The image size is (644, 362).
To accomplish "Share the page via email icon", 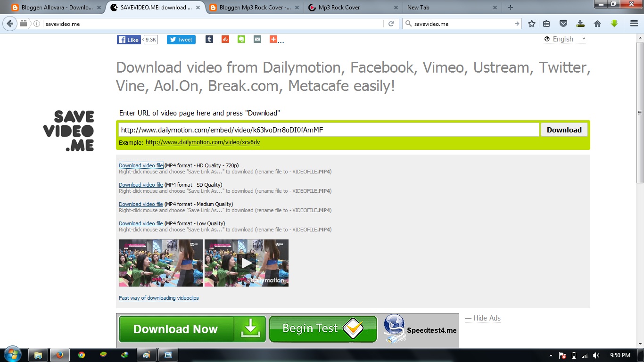I will (257, 40).
